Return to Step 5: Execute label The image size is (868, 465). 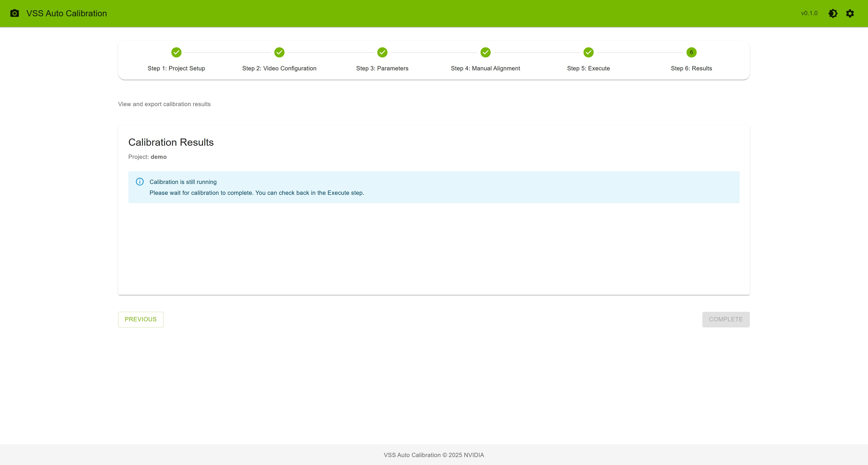588,68
